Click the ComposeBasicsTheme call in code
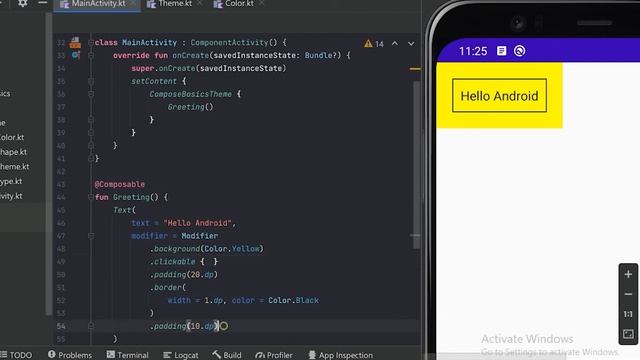This screenshot has width=640, height=360. pos(190,94)
